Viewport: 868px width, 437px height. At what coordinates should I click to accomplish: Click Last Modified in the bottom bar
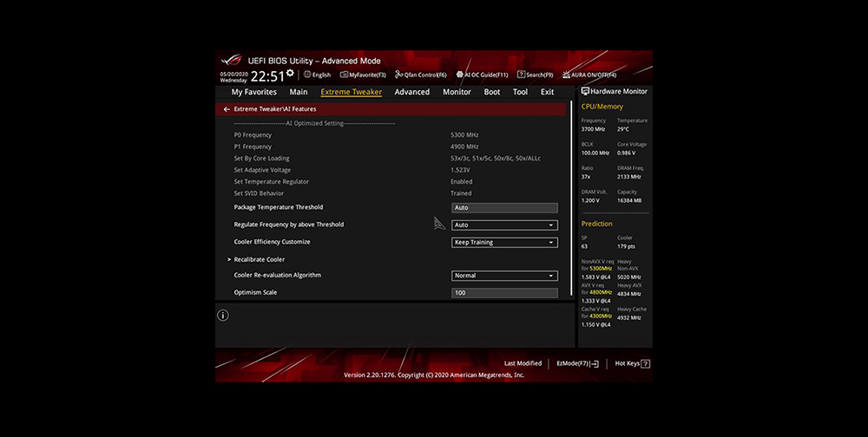523,363
